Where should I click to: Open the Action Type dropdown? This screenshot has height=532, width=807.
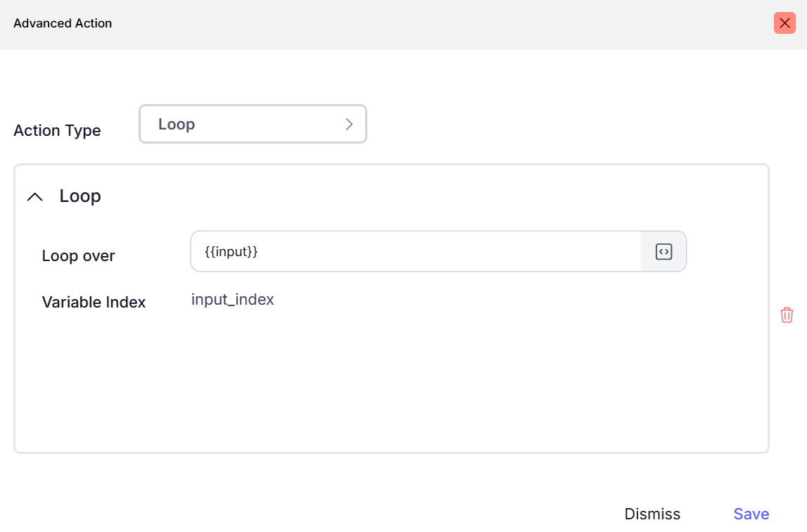pyautogui.click(x=253, y=124)
